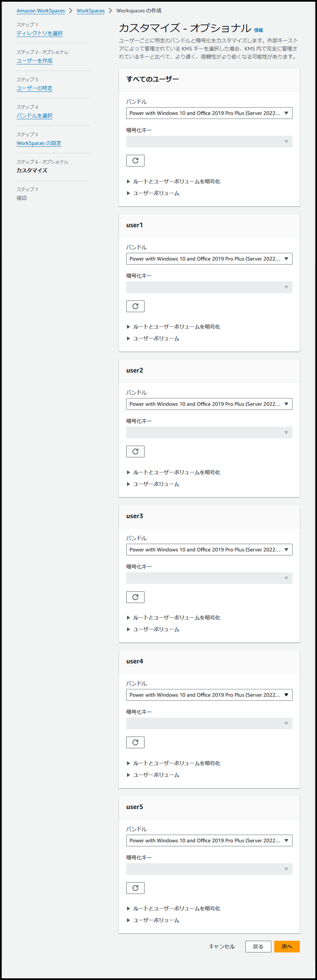317x980 pixels.
Task: Open user5 バンドル dropdown
Action: pyautogui.click(x=209, y=840)
